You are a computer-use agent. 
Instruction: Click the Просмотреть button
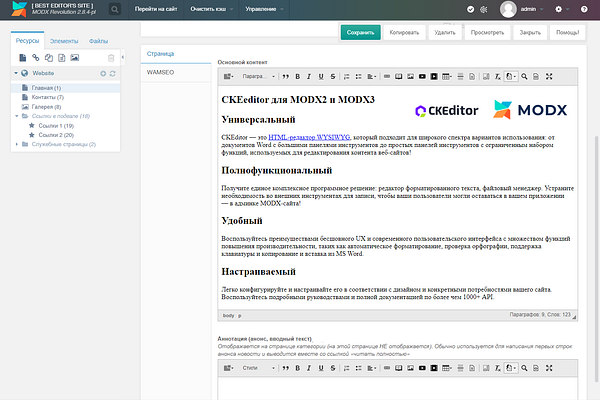tap(487, 33)
